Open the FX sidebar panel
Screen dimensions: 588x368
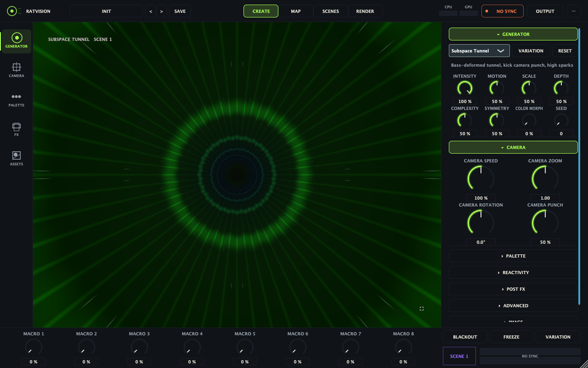pos(17,129)
